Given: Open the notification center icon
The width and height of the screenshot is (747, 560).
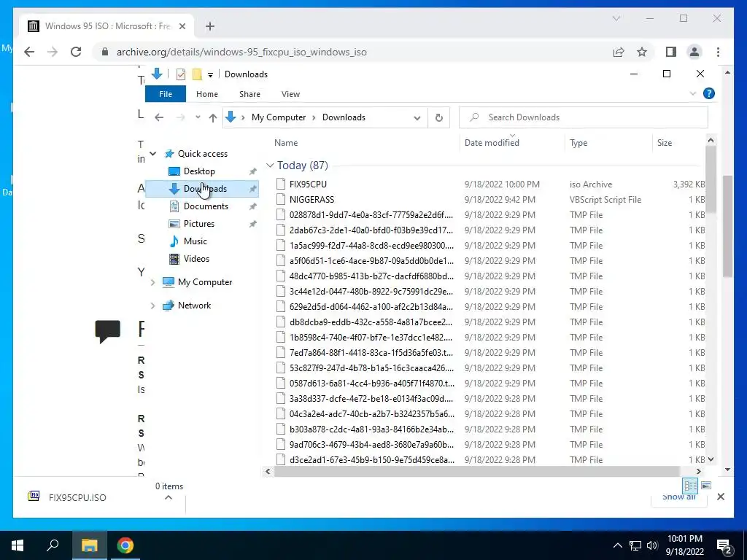Looking at the screenshot, I should 724,546.
